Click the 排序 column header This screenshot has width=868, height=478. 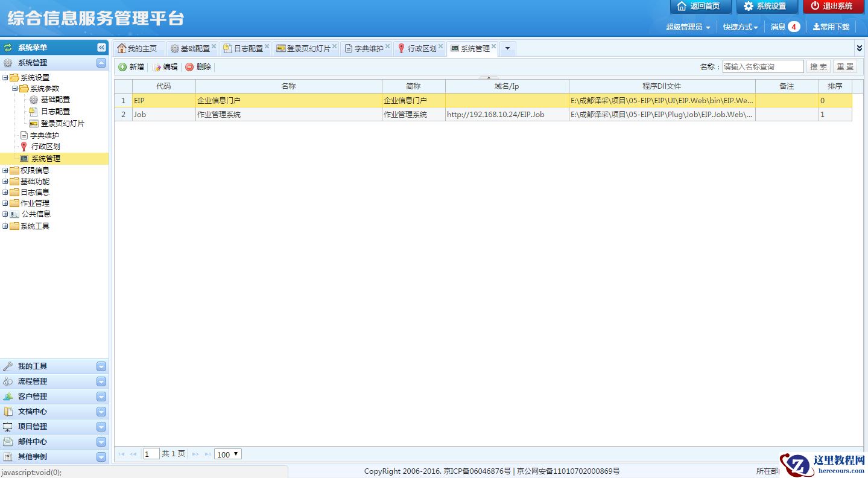pos(835,86)
